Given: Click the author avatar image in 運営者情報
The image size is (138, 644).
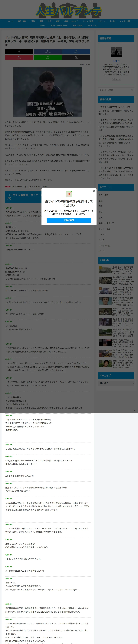Looking at the screenshot, I should (116, 52).
